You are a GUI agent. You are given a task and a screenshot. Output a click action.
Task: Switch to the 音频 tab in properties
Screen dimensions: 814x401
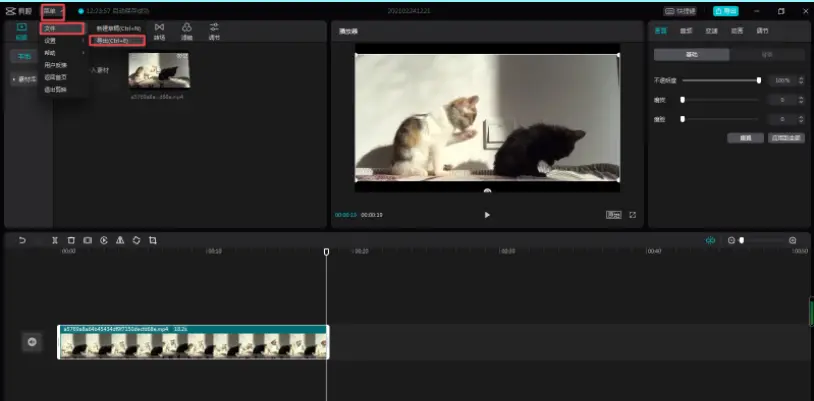(x=687, y=30)
